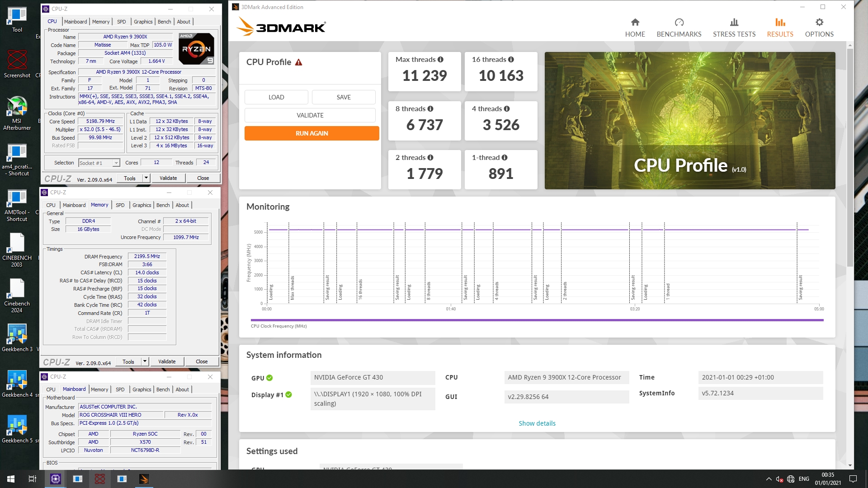
Task: Click the Max threads score 11 239
Action: (x=425, y=76)
